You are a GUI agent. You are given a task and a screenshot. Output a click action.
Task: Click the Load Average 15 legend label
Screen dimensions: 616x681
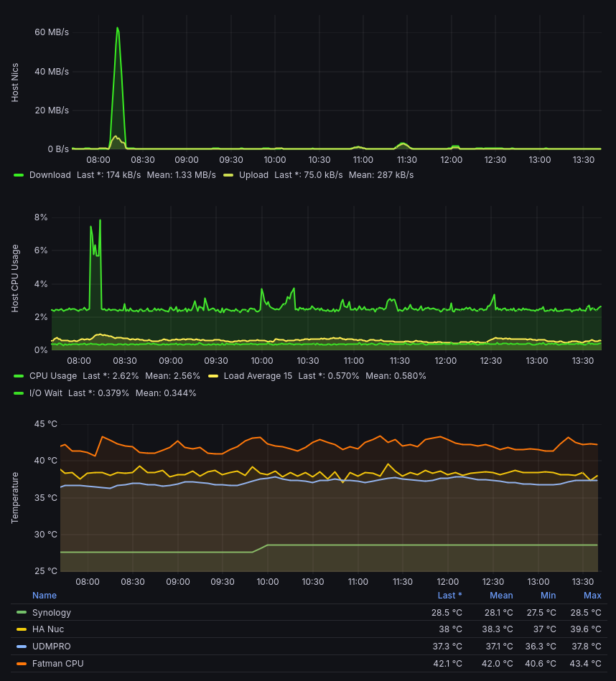coord(258,376)
